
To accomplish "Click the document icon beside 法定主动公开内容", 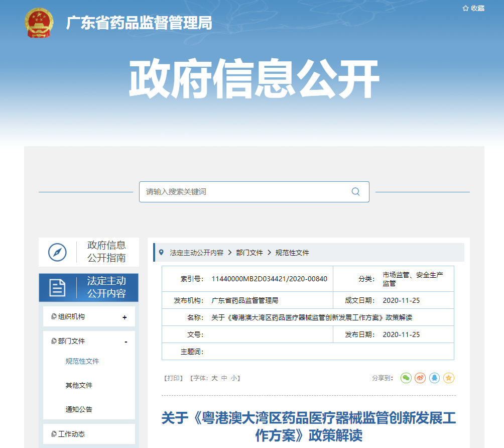I will tap(59, 287).
